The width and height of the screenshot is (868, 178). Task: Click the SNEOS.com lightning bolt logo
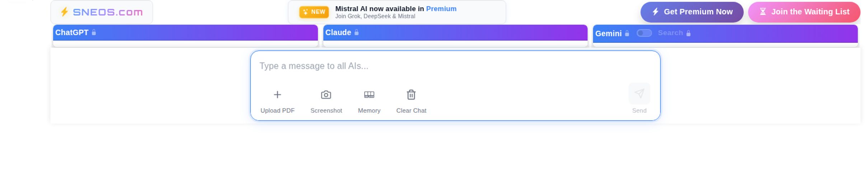pyautogui.click(x=64, y=12)
